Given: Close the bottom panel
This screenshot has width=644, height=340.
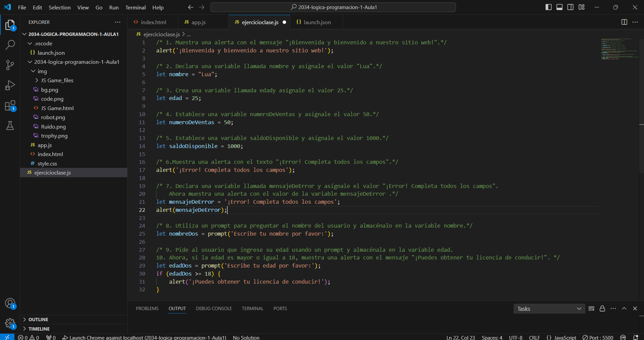Looking at the screenshot, I should point(635,308).
